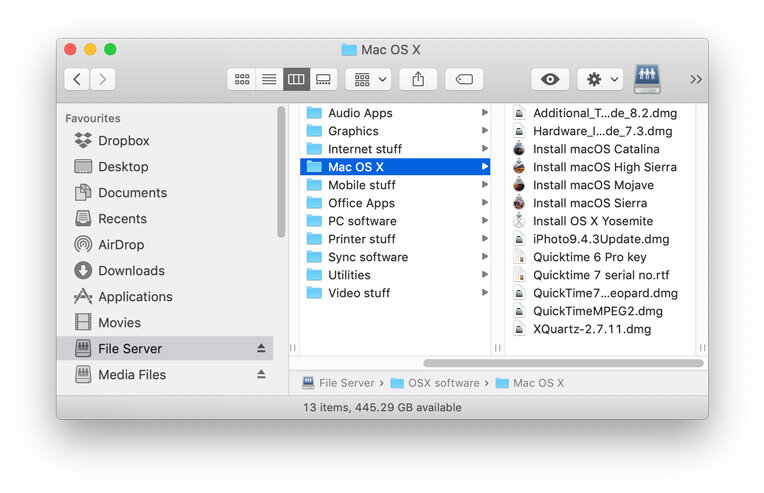Switch to gallery view

tap(323, 79)
